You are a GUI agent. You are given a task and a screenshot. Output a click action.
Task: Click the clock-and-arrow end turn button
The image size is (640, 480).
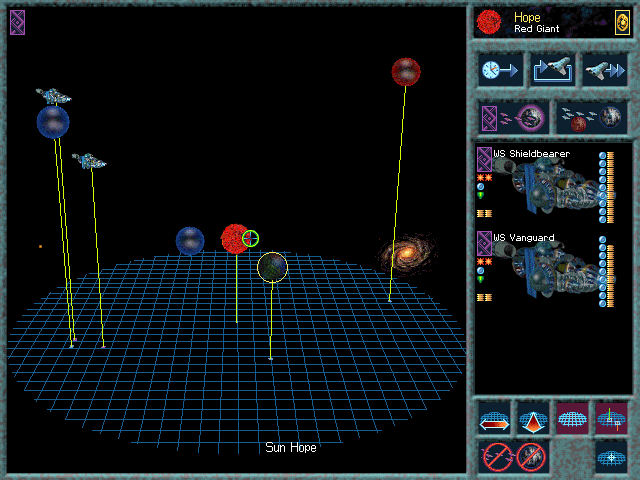[500, 70]
